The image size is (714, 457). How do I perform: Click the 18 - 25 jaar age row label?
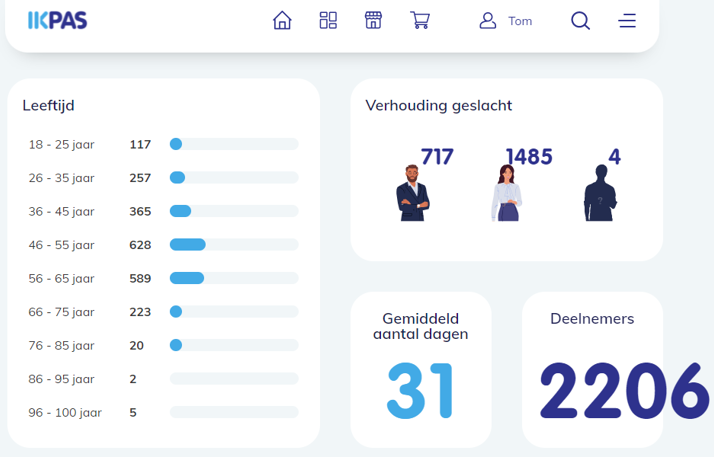[61, 144]
